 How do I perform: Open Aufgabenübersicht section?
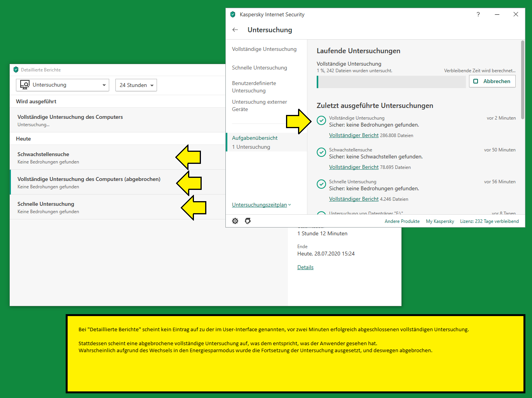point(267,142)
